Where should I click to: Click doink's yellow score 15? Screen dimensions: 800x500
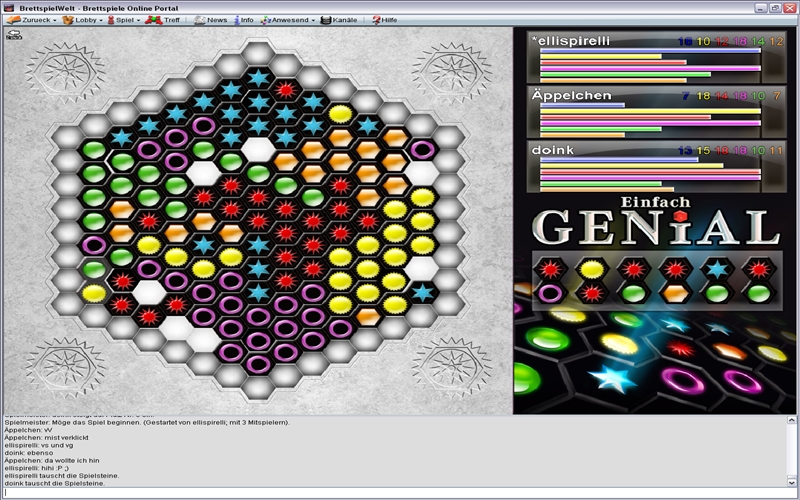coord(703,151)
